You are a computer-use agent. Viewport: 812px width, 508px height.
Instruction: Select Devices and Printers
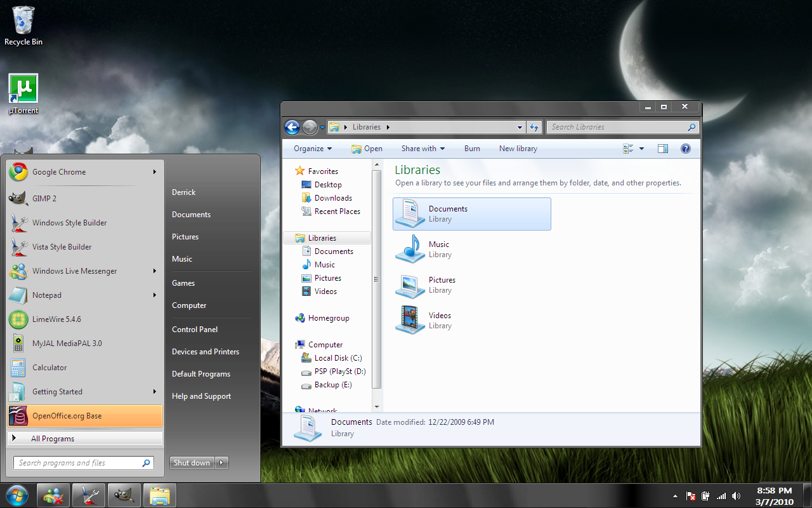(205, 351)
